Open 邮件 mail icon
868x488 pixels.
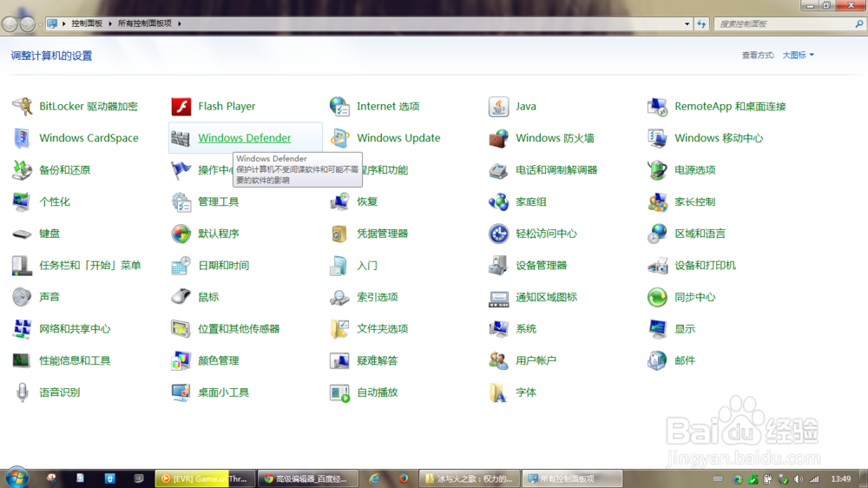coord(657,360)
